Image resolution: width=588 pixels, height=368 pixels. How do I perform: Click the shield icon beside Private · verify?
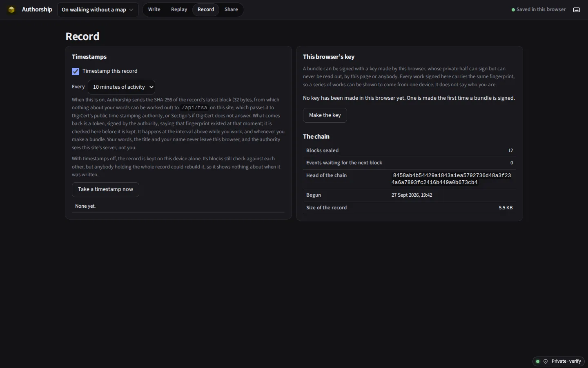tap(546, 361)
